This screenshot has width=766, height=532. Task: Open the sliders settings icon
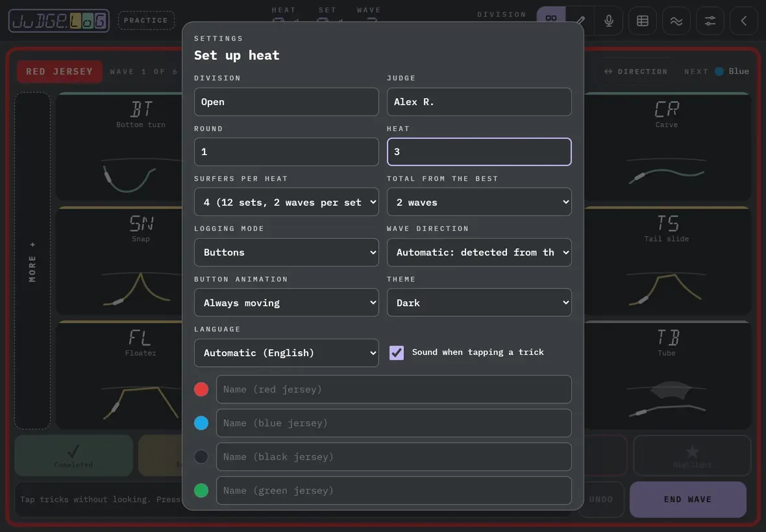710,21
